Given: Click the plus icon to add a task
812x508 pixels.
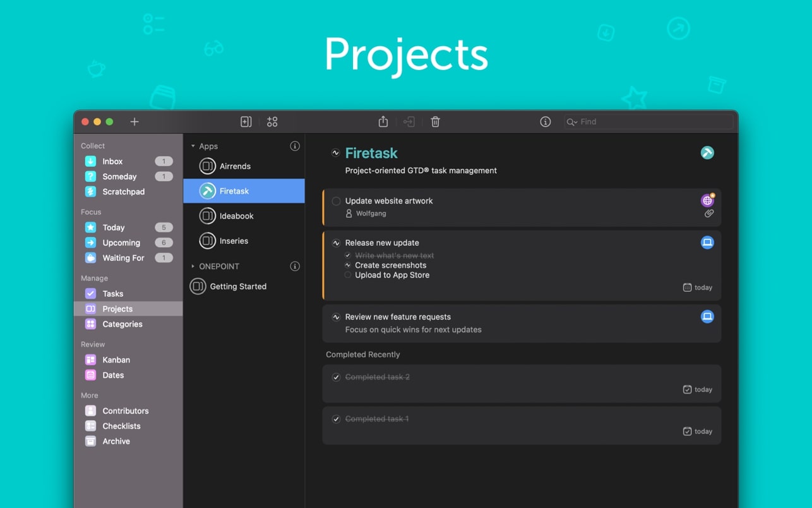Looking at the screenshot, I should click(x=134, y=122).
